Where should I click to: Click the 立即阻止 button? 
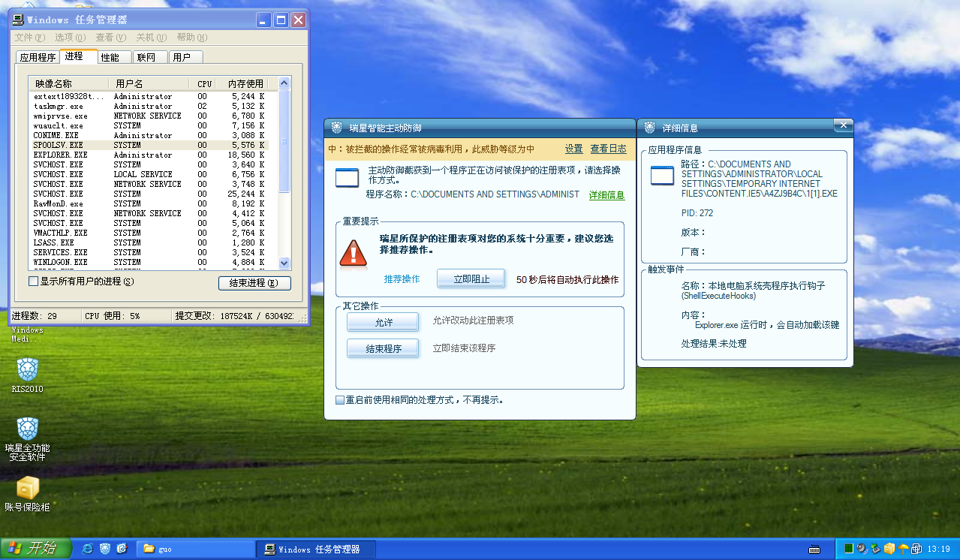coord(471,279)
